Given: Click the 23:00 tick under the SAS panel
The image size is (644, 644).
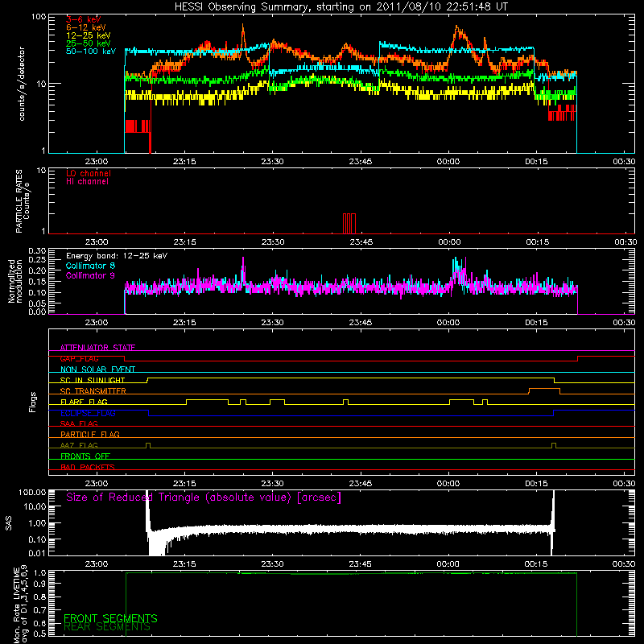Looking at the screenshot, I should [96, 564].
